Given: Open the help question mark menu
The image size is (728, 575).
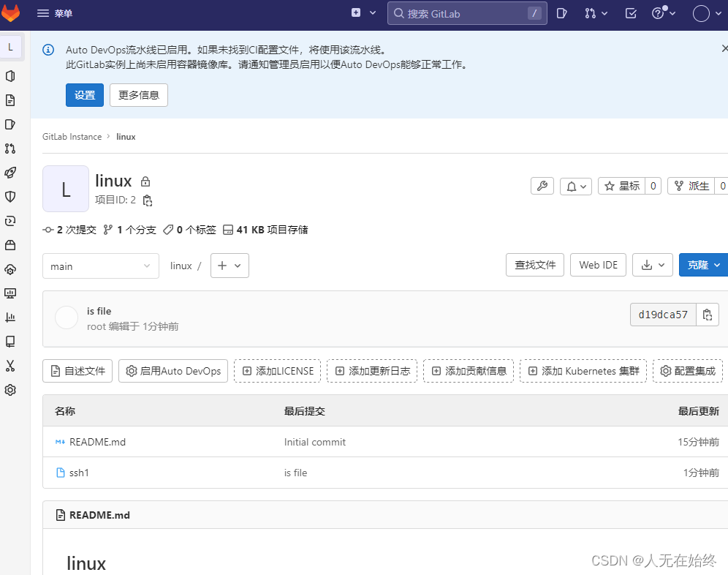Looking at the screenshot, I should pyautogui.click(x=664, y=13).
